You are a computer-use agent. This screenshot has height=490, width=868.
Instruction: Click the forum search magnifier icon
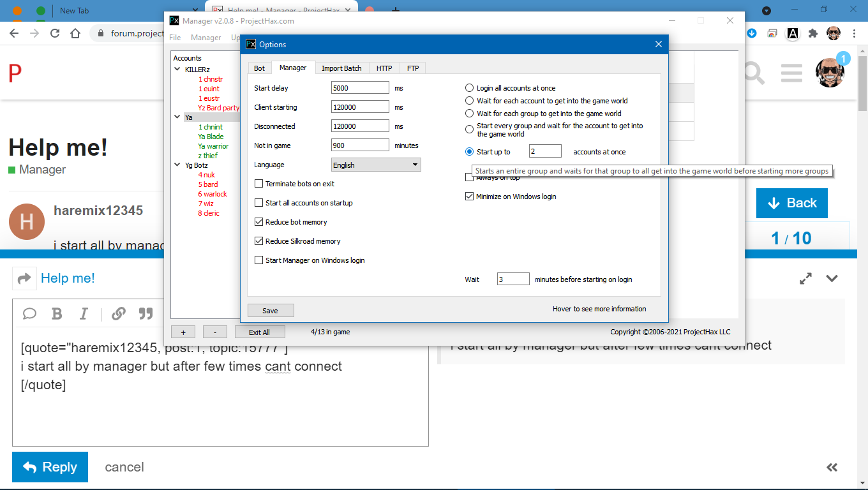754,73
